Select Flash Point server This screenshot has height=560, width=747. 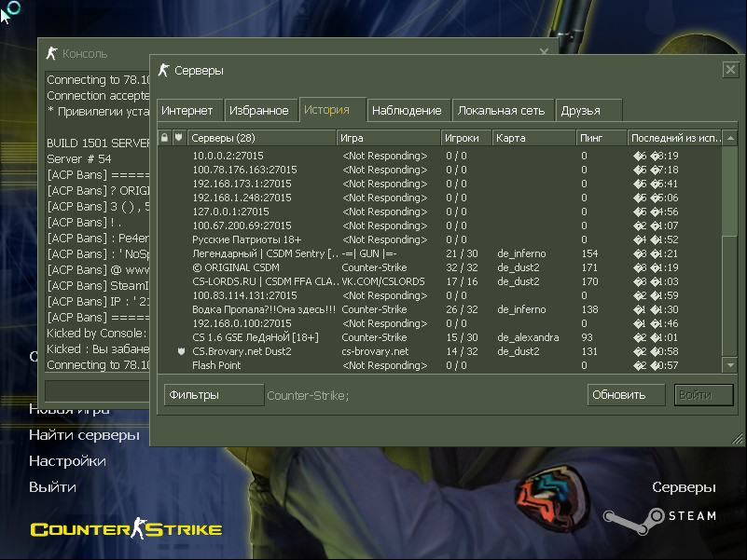pos(216,365)
